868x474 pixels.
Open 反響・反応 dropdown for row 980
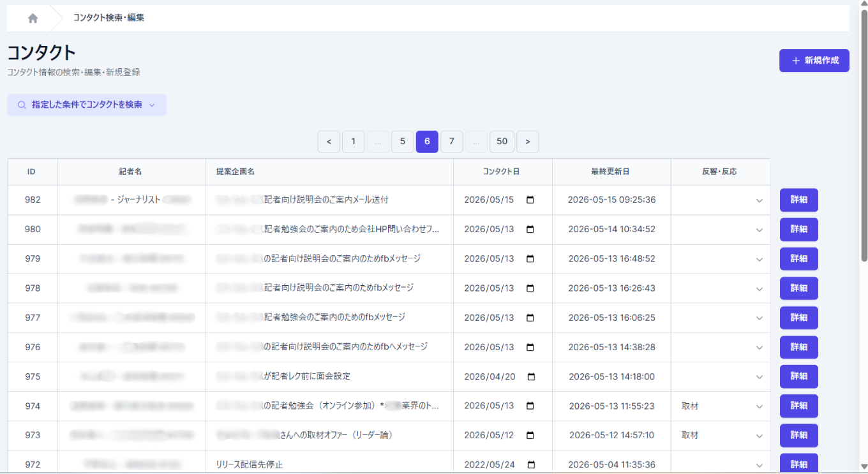[x=721, y=229]
